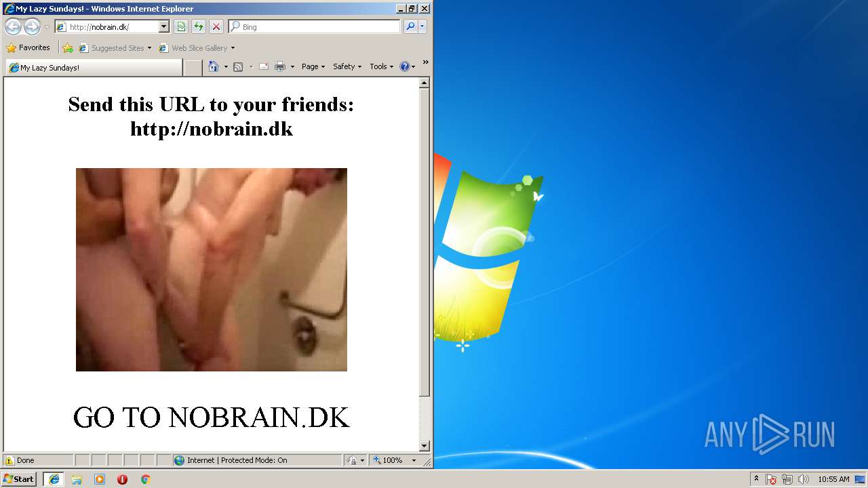Image resolution: width=868 pixels, height=488 pixels.
Task: Select the My Lazy Sundays! tab
Action: (x=94, y=68)
